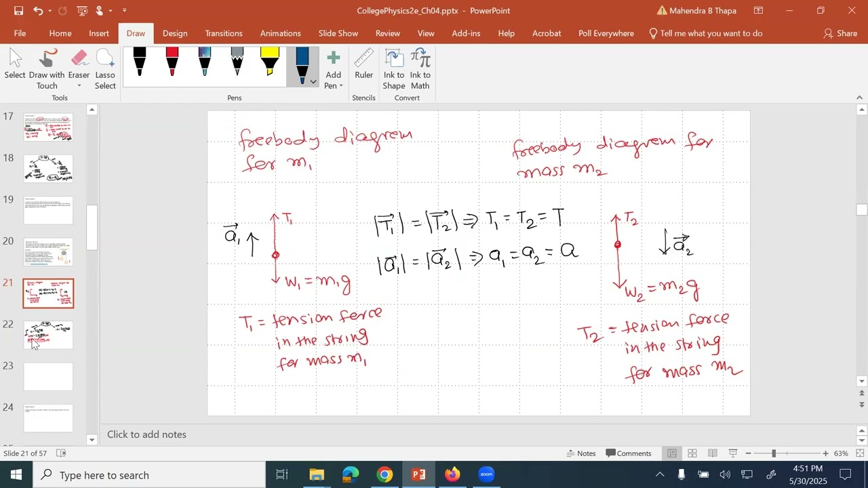Activate the Select arrow tool
The width and height of the screenshot is (868, 488).
point(15,64)
